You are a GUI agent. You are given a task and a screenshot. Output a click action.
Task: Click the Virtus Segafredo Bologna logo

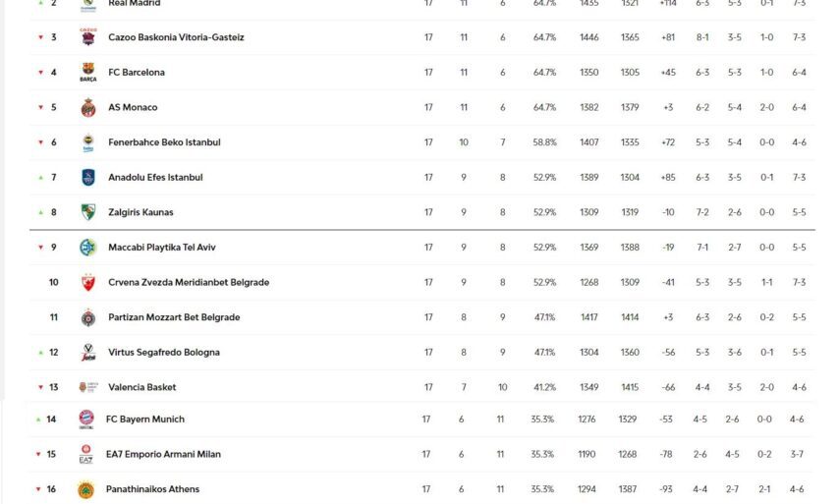[x=88, y=353]
